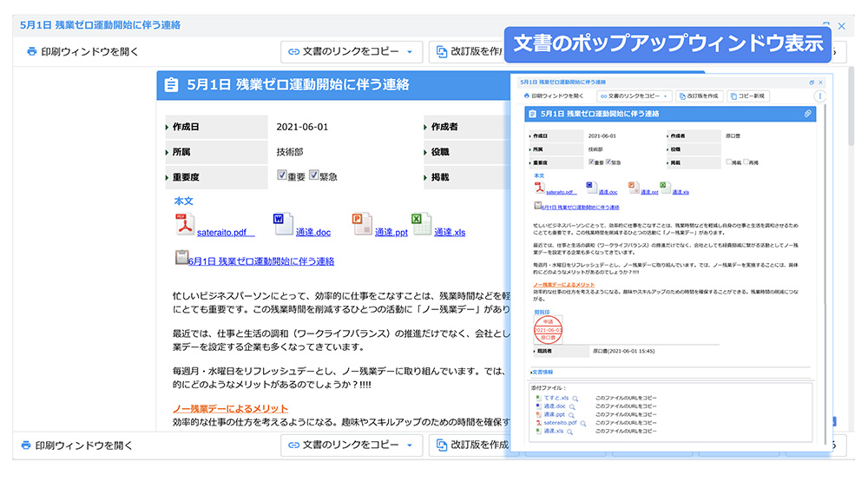Click the printer icon in the popup toolbar
Viewport: 868px width, 495px height.
click(527, 96)
